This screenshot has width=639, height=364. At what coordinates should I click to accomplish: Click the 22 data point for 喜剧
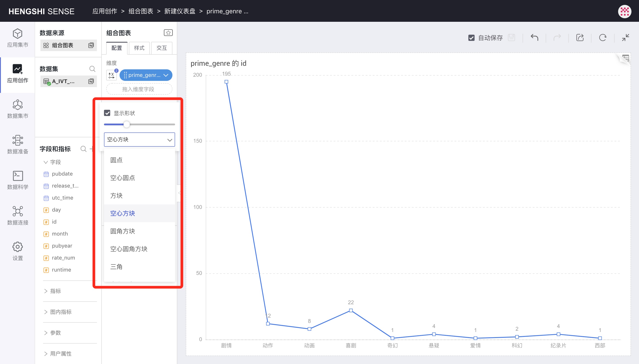(351, 310)
